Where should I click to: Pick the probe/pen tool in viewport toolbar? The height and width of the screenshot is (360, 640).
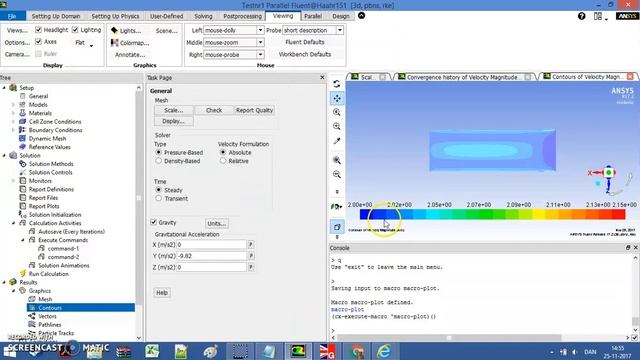tap(337, 141)
